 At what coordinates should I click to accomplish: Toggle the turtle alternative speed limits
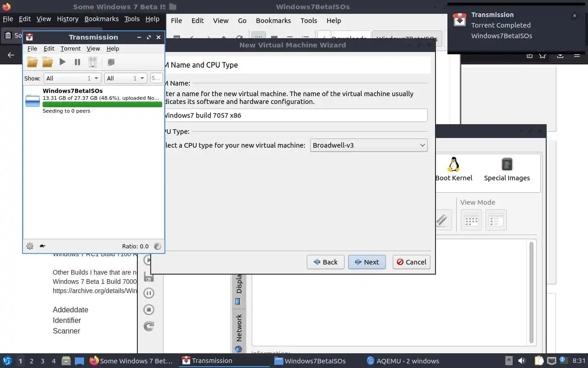pos(42,246)
